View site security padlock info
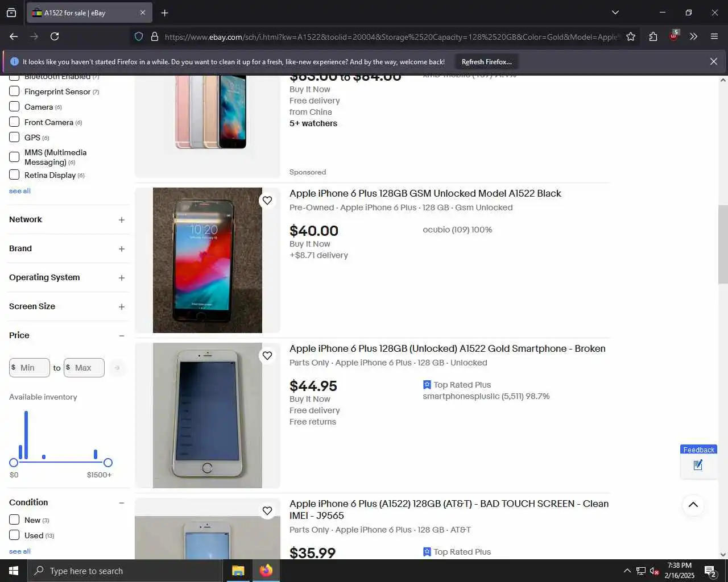Viewport: 728px width, 582px height. [154, 36]
